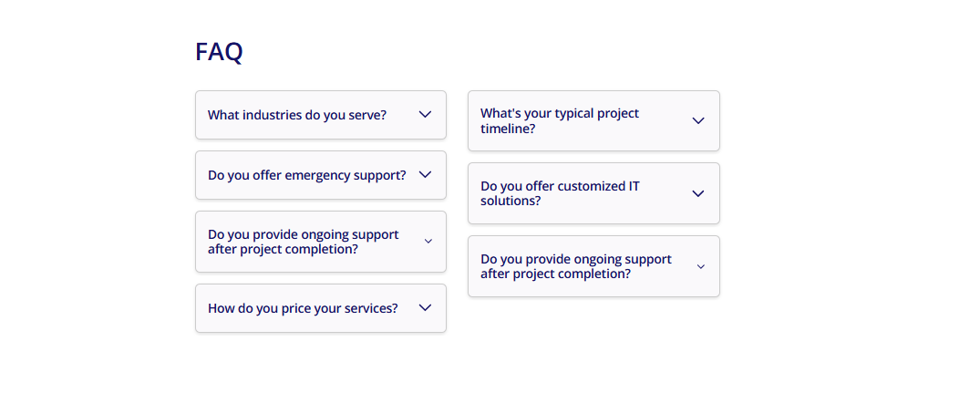Click chevron for right-column ongoing support question
Viewport: 980px width, 393px height.
click(701, 266)
